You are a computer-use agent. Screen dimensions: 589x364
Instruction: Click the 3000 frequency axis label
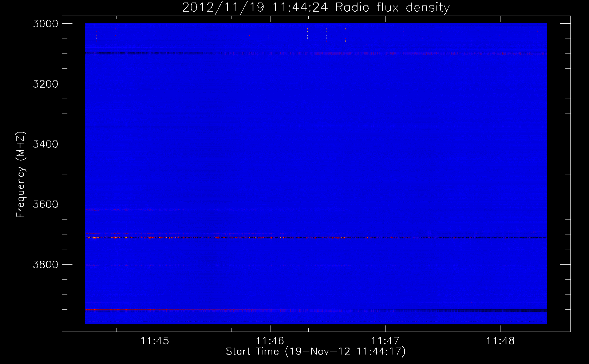[x=46, y=24]
